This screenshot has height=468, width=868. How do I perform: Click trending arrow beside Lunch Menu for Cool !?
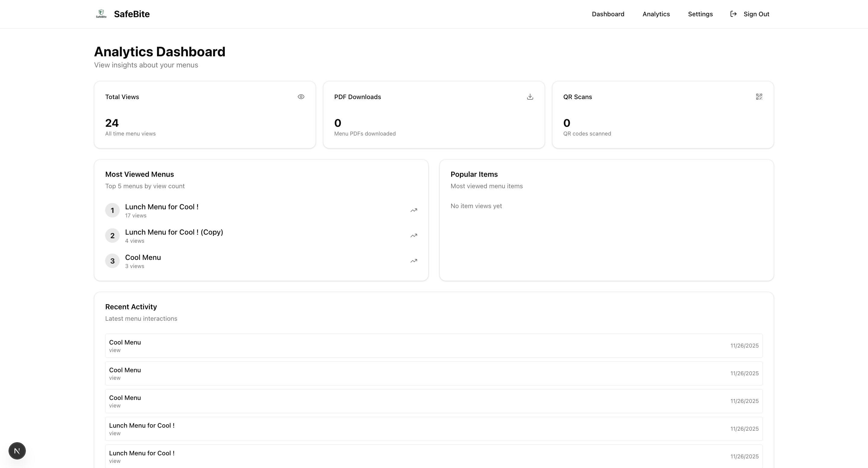414,211
